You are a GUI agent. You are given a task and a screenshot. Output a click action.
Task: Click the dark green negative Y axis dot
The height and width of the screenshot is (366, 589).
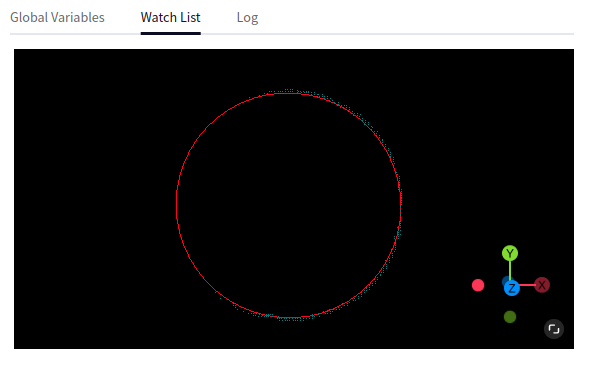point(510,317)
